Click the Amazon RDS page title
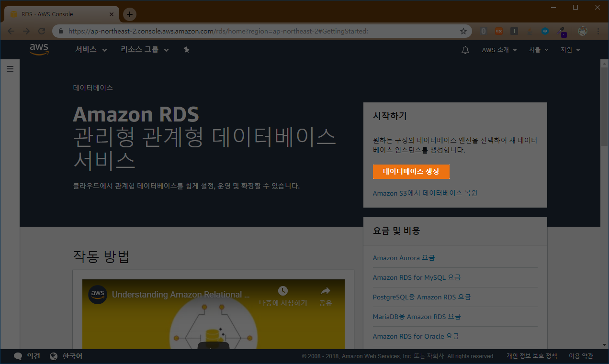 coord(136,114)
